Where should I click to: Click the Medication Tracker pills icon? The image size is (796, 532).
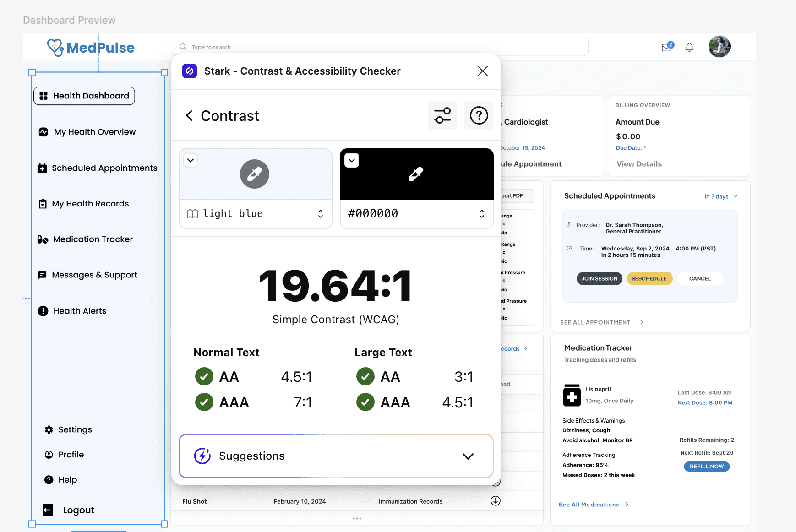click(x=43, y=239)
